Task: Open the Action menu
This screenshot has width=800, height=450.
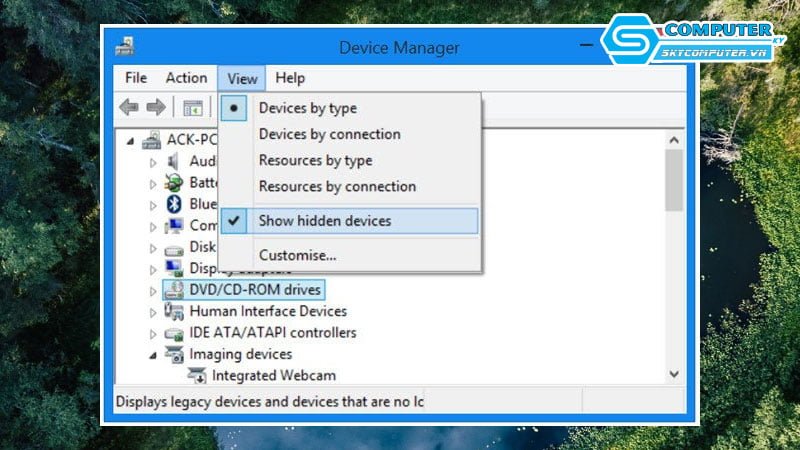Action: pyautogui.click(x=186, y=78)
